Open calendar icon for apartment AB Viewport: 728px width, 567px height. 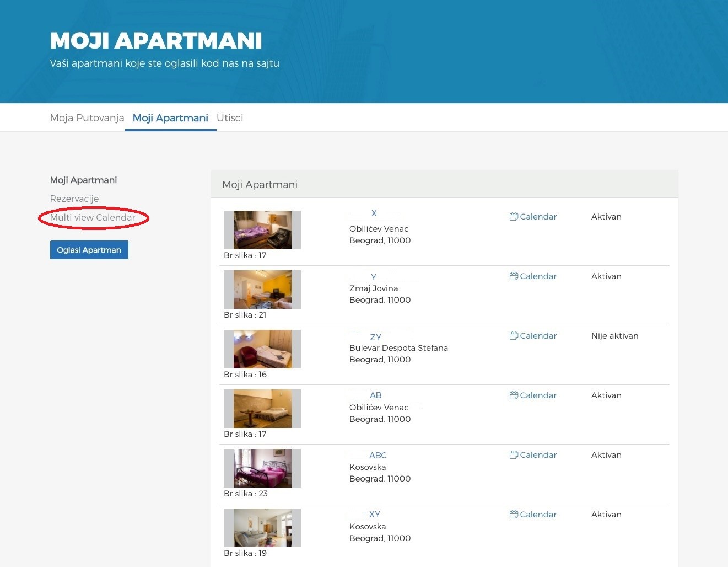[x=514, y=395]
